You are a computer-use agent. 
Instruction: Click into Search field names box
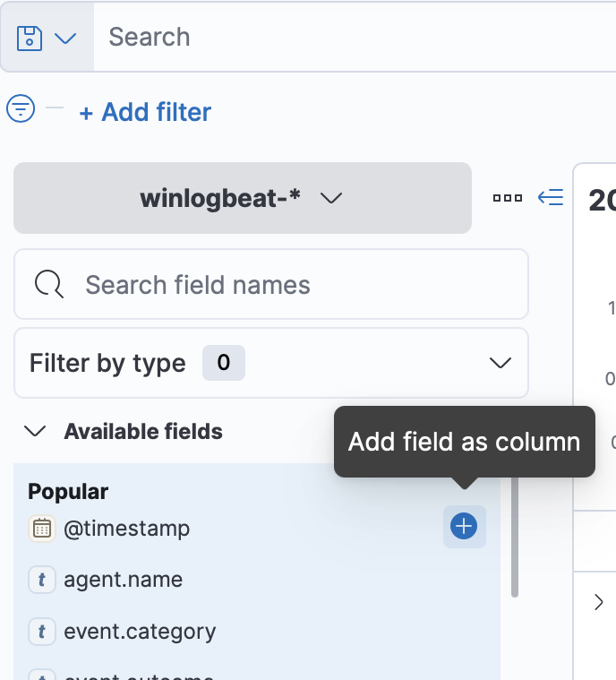tap(271, 285)
